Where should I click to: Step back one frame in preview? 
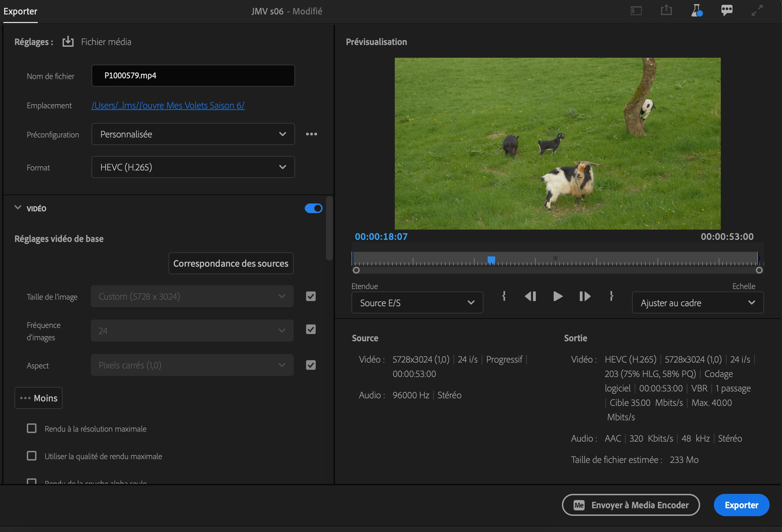tap(530, 296)
